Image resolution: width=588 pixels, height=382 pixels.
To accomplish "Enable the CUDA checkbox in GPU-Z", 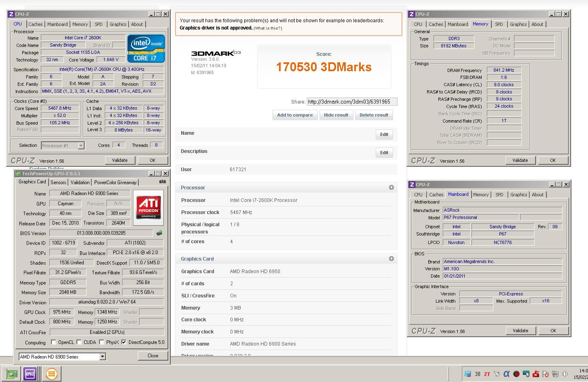I will tap(79, 342).
